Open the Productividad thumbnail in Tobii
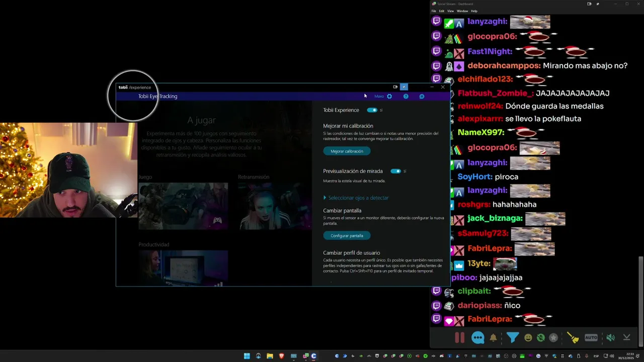 click(x=183, y=268)
